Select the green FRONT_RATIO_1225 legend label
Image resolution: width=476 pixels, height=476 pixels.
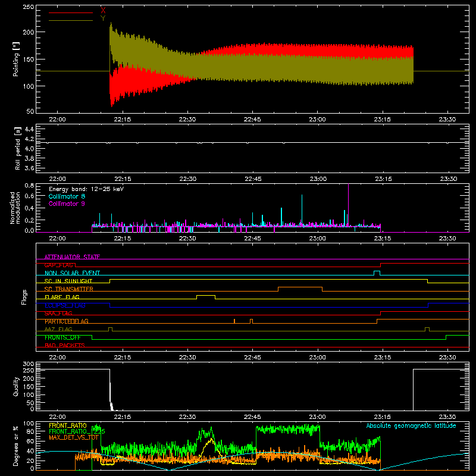77,431
